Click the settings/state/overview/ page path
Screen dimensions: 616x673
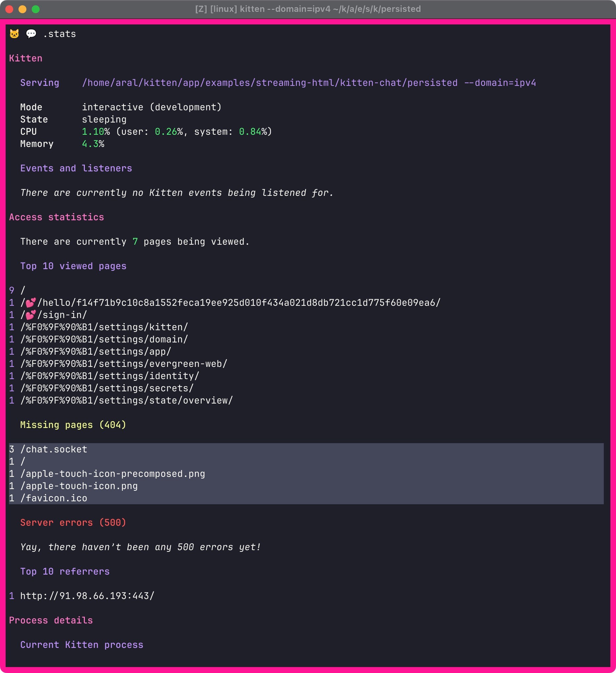point(126,401)
